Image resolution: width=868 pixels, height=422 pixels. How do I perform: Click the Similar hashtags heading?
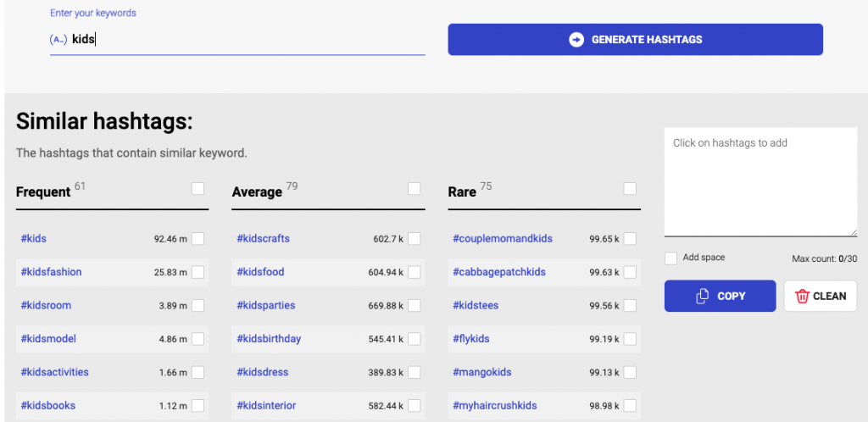[104, 121]
